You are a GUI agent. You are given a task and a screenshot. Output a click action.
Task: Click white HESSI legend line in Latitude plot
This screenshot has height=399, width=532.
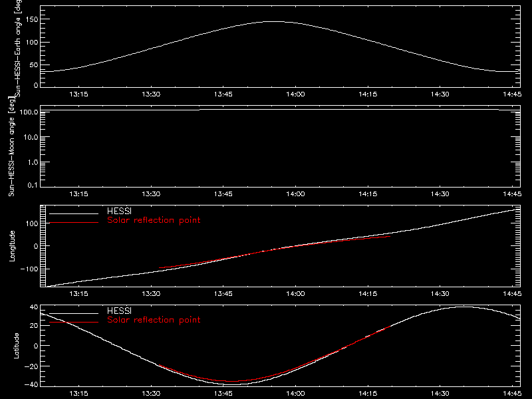74,313
